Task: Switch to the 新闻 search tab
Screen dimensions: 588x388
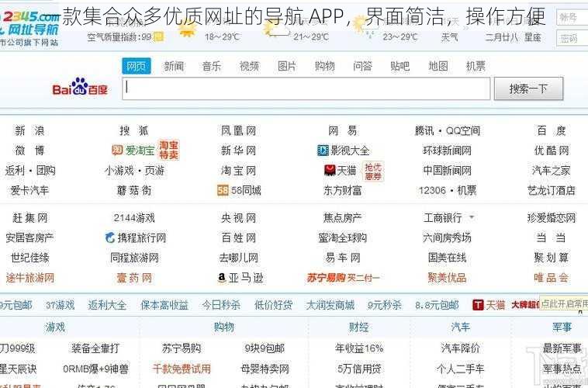Action: point(174,67)
